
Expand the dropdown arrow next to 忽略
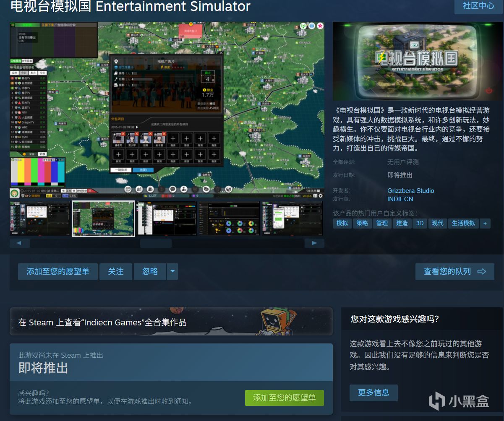click(172, 272)
